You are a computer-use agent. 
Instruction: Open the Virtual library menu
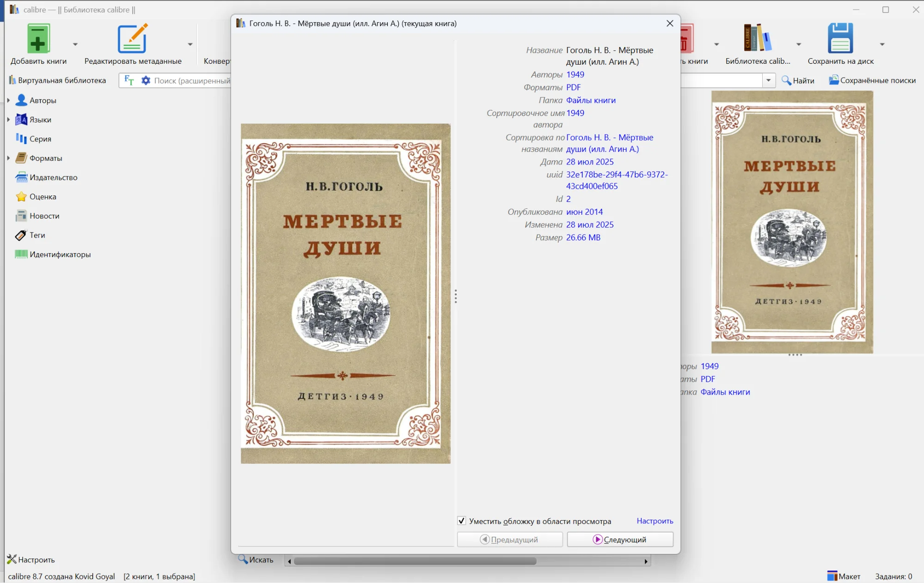[57, 80]
